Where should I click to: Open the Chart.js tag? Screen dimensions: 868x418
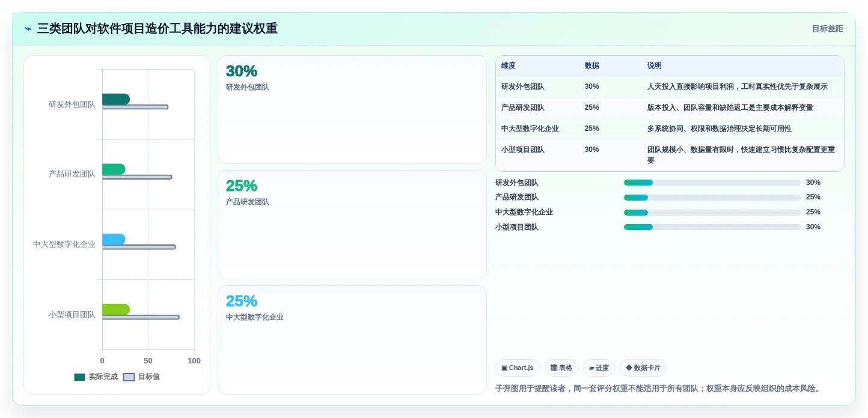(x=518, y=368)
